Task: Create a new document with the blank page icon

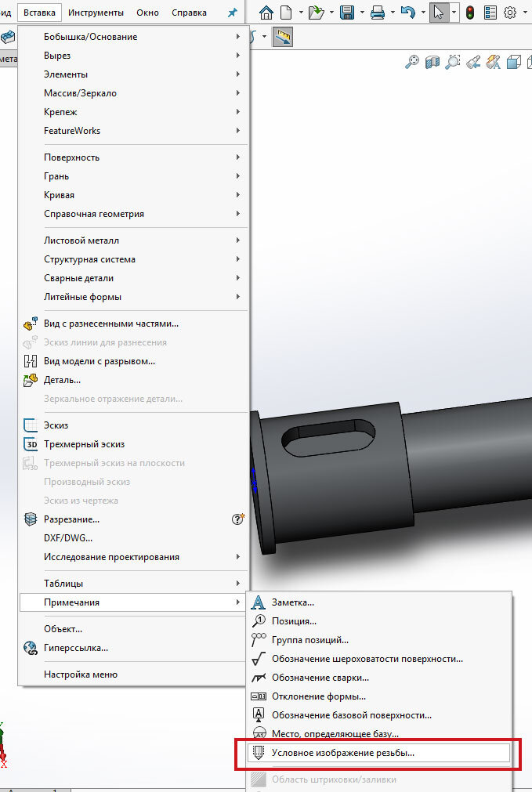Action: [x=287, y=12]
